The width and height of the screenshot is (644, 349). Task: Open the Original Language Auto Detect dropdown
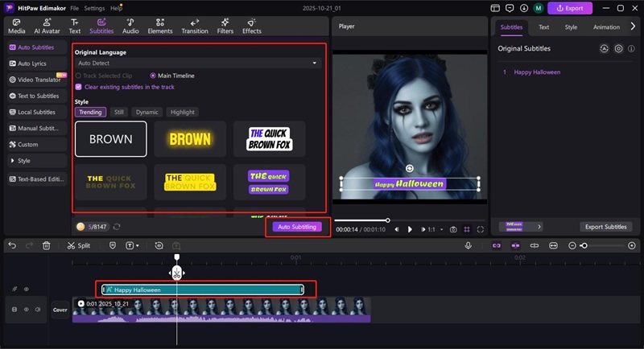(x=197, y=63)
